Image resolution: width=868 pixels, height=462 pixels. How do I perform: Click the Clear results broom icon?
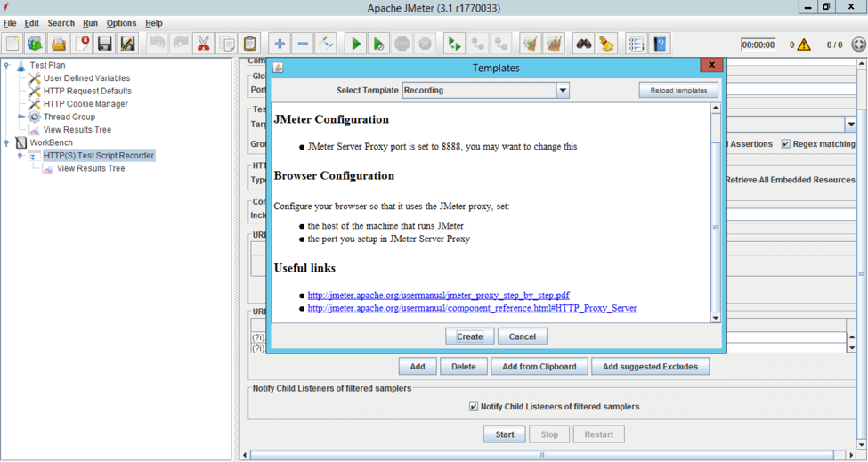click(x=531, y=44)
